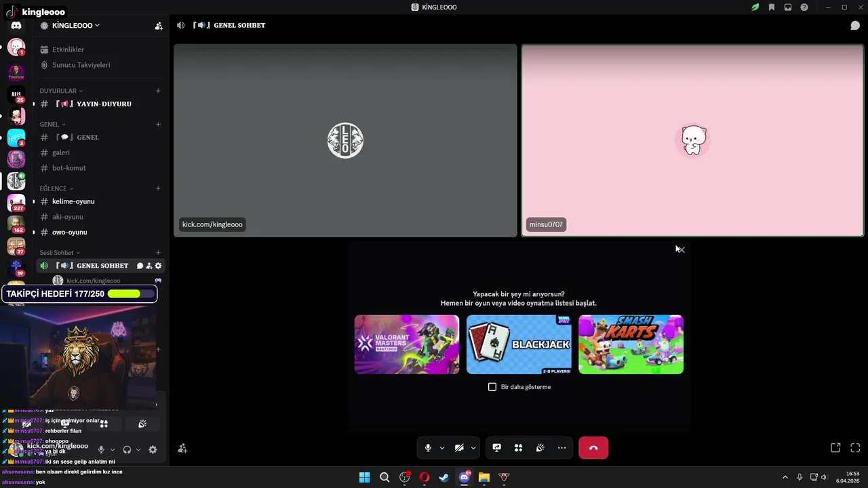Toggle deafen headphones in user panel

[x=127, y=449]
